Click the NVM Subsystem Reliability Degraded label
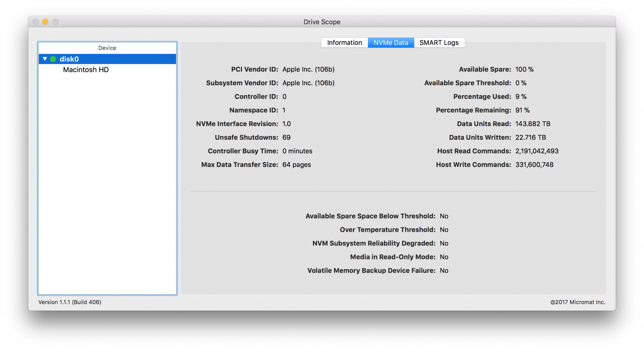Viewport: 644px width, 351px height. 374,243
